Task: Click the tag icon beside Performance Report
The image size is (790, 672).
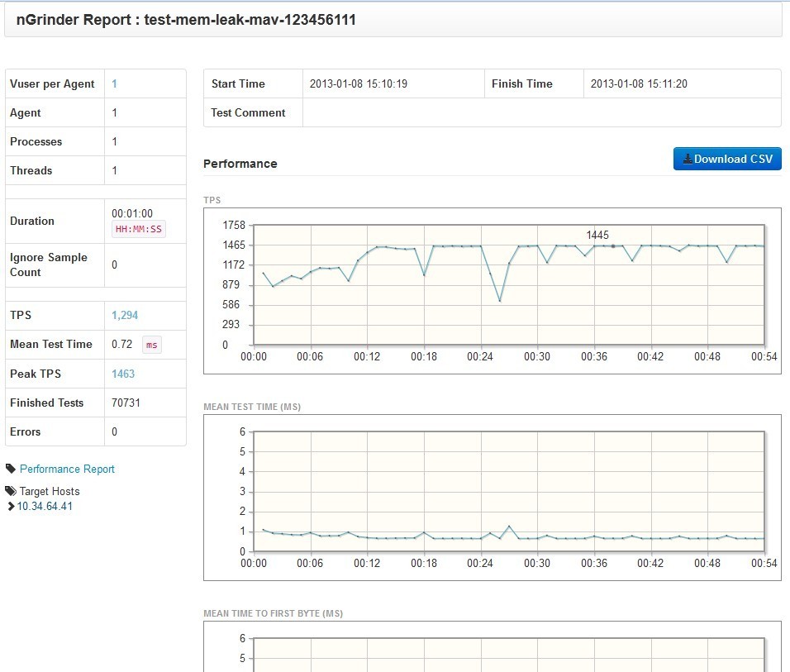Action: tap(11, 469)
